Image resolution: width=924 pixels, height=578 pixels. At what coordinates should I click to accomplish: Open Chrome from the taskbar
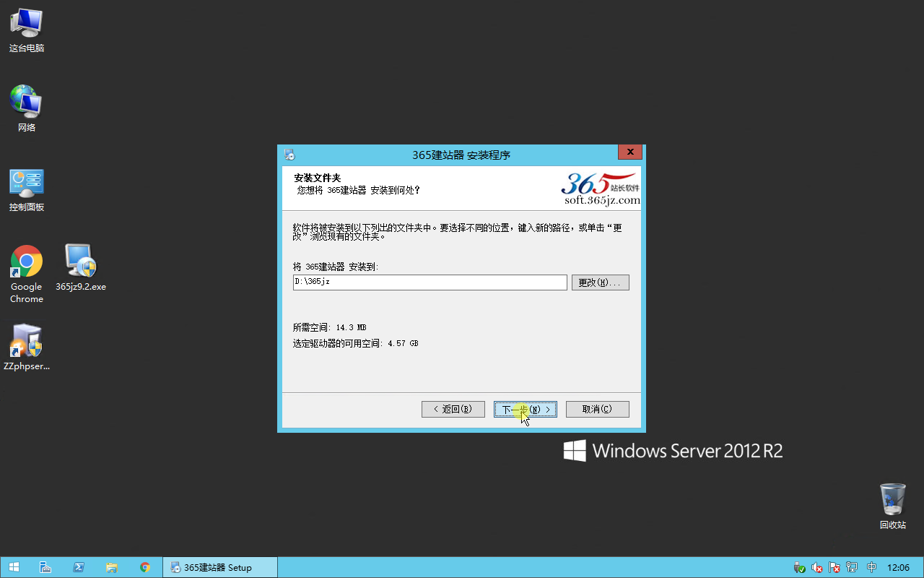[145, 567]
